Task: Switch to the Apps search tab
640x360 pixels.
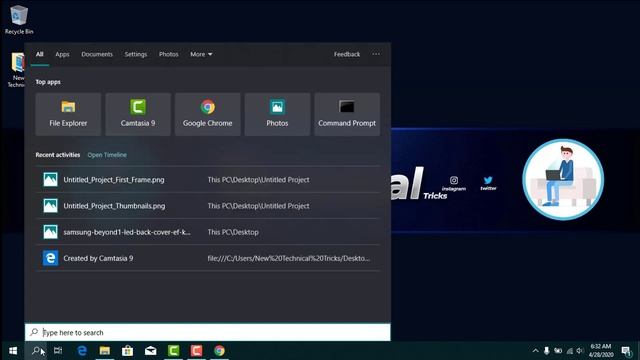Action: point(62,54)
